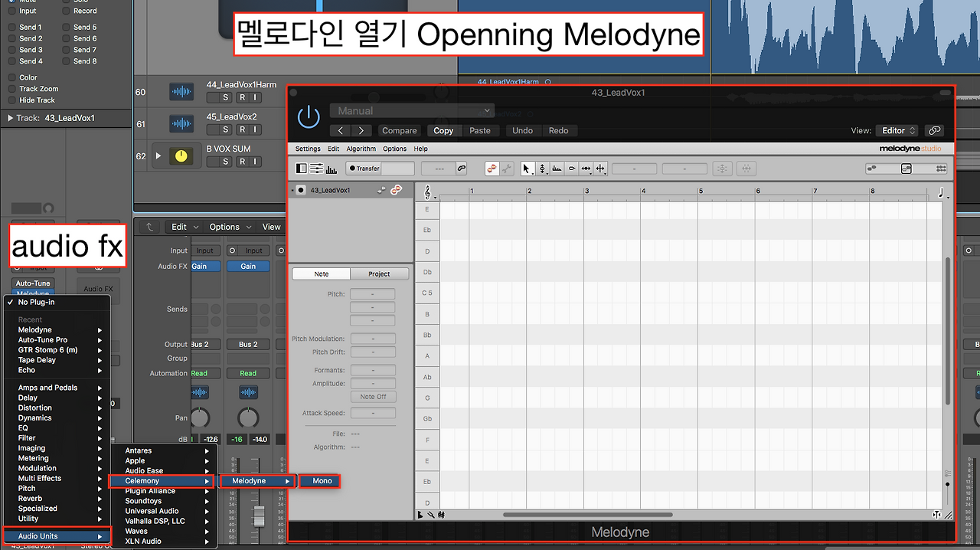Click the orange edit icon on 43_LeadVox1 row
Screen dimensions: 980x550
(x=396, y=190)
